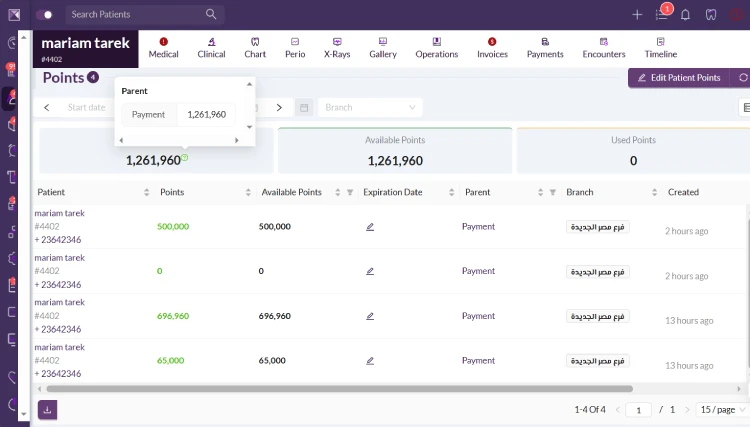
Task: Click Payment link in 65,000 row
Action: tap(478, 361)
